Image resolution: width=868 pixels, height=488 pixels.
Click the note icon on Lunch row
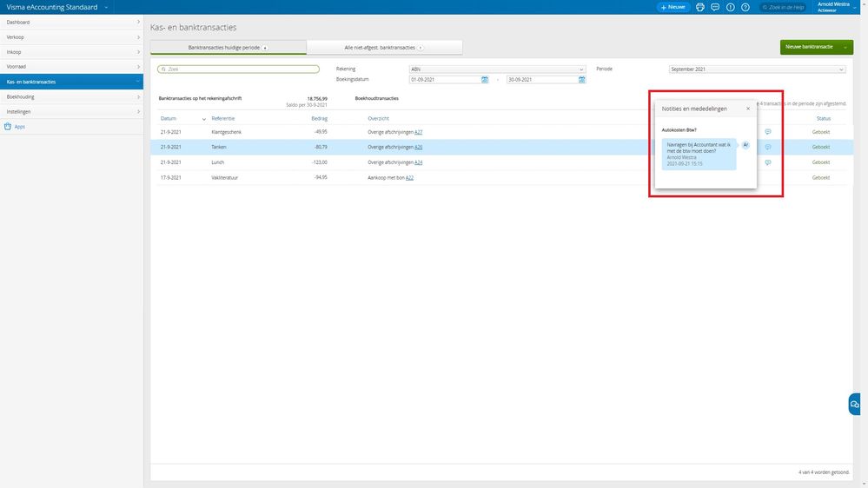pyautogui.click(x=768, y=162)
